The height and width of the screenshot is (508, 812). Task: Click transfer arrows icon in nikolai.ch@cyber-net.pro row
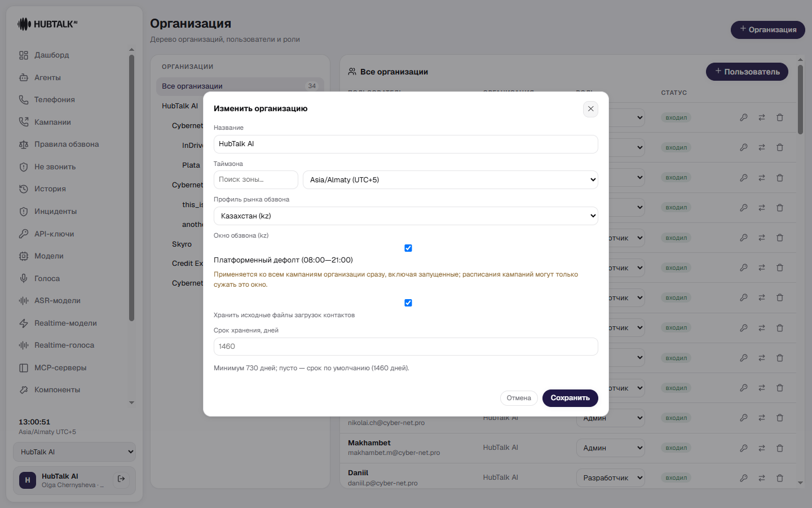coord(762,418)
